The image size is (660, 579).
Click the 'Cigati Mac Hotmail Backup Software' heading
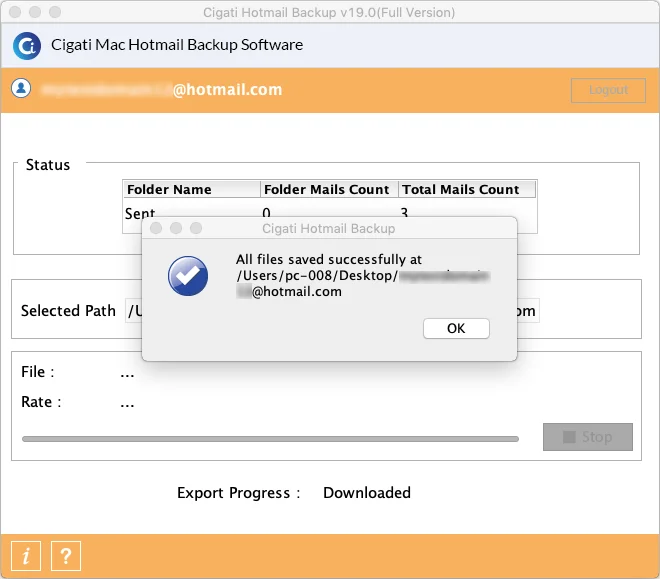click(x=177, y=45)
